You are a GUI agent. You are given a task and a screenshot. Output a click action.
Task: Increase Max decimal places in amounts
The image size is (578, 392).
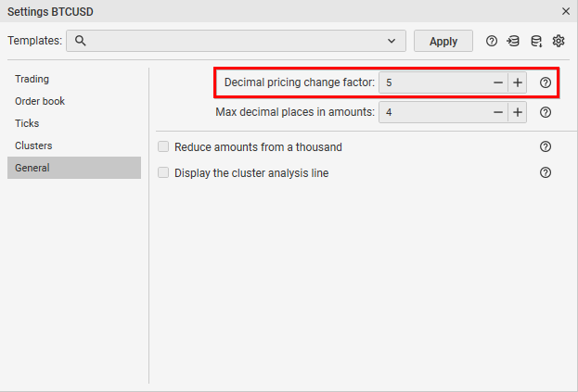pos(518,112)
